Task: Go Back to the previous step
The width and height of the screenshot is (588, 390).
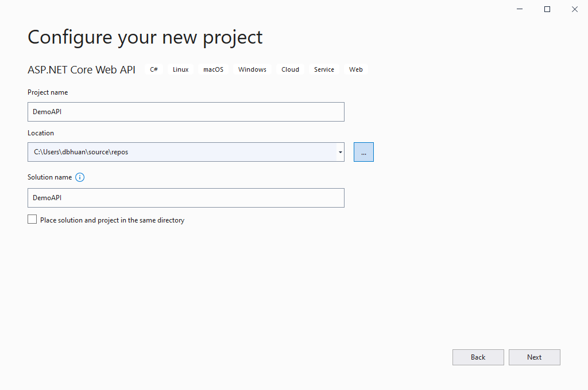Action: [478, 357]
